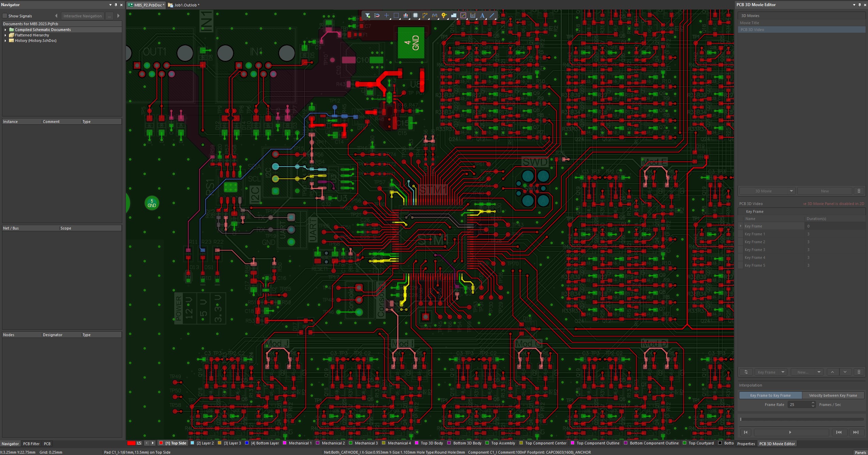This screenshot has height=455, width=868.
Task: Switch to the Job1.OutJob tab
Action: [x=184, y=5]
